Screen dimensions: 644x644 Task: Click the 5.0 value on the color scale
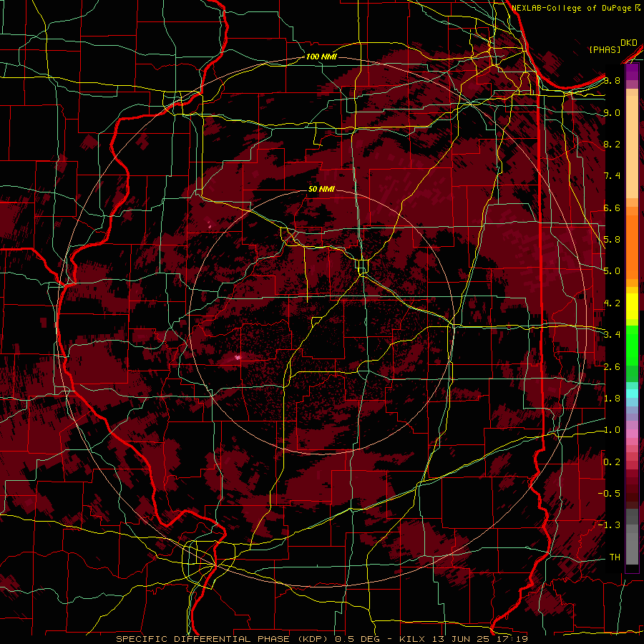click(x=612, y=271)
